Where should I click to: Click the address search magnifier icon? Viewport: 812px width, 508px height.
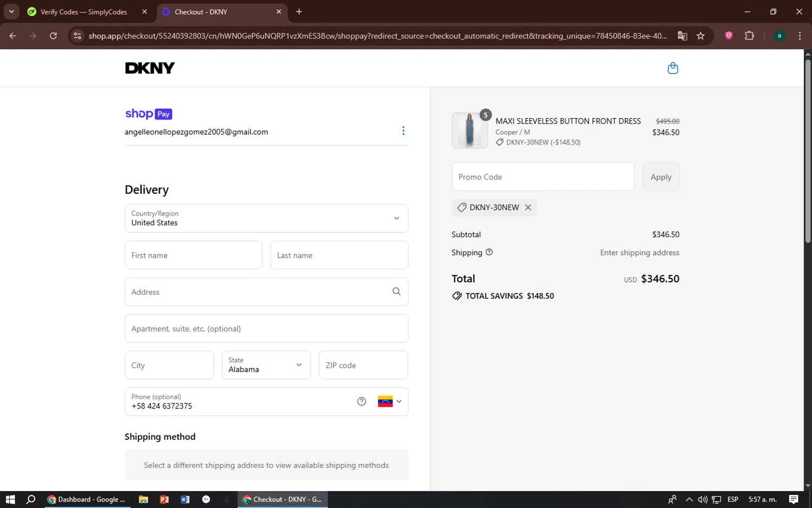[x=397, y=291]
